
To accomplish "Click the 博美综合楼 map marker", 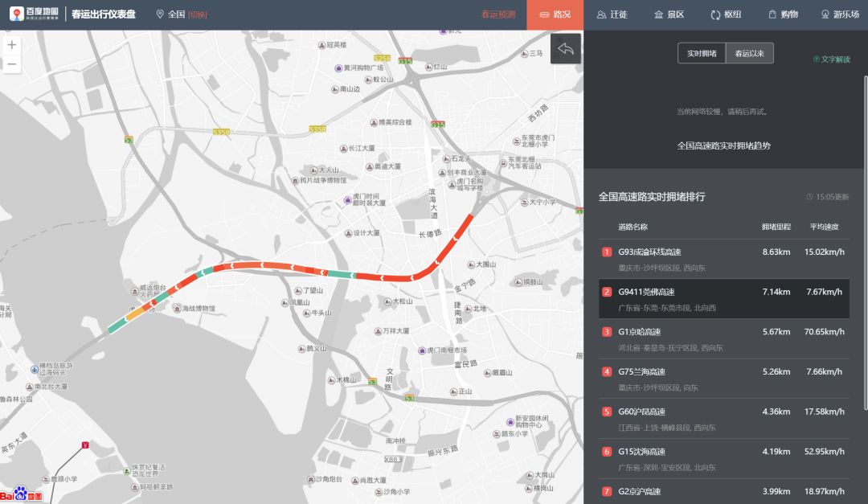I will click(374, 122).
